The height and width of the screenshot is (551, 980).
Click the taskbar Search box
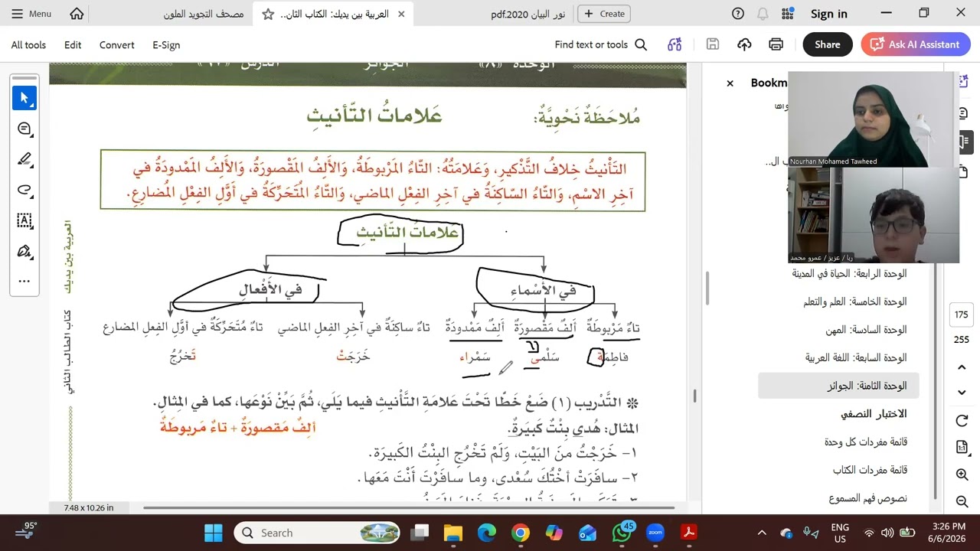pyautogui.click(x=318, y=533)
